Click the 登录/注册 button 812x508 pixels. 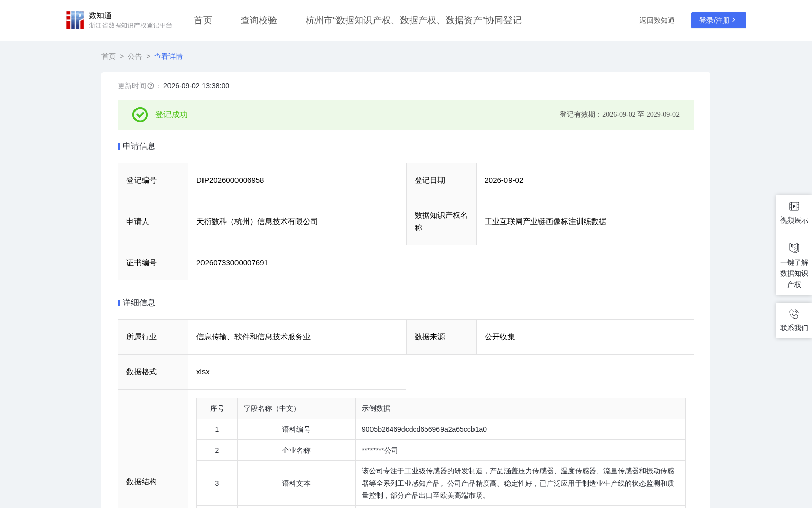(x=719, y=20)
